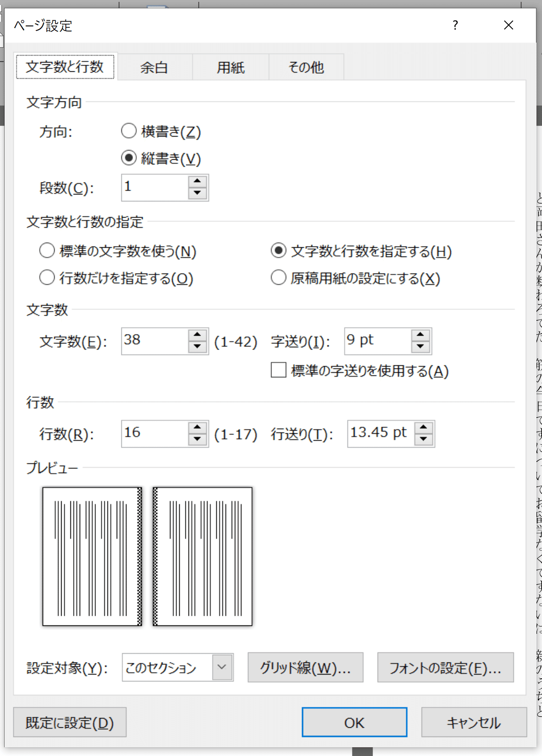
Task: Increase 行送り(T) pitch with up arrow
Action: point(424,427)
